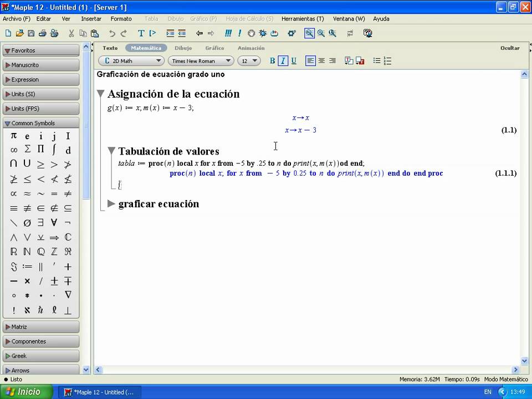Image resolution: width=532 pixels, height=399 pixels.
Task: Undo the last action
Action: [112, 33]
